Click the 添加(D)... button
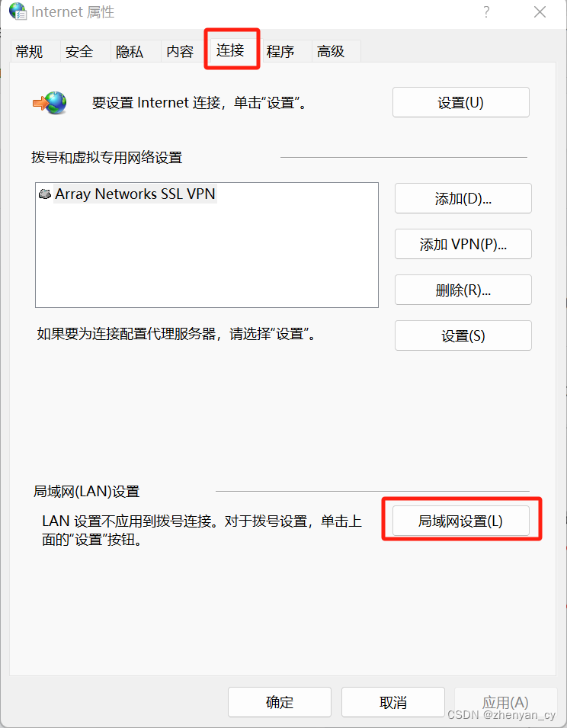This screenshot has height=728, width=567. [x=463, y=198]
